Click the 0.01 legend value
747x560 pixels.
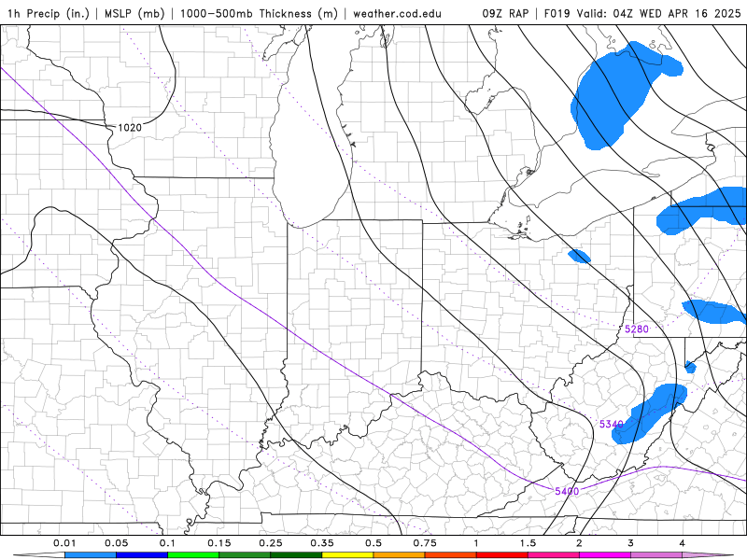tap(64, 543)
